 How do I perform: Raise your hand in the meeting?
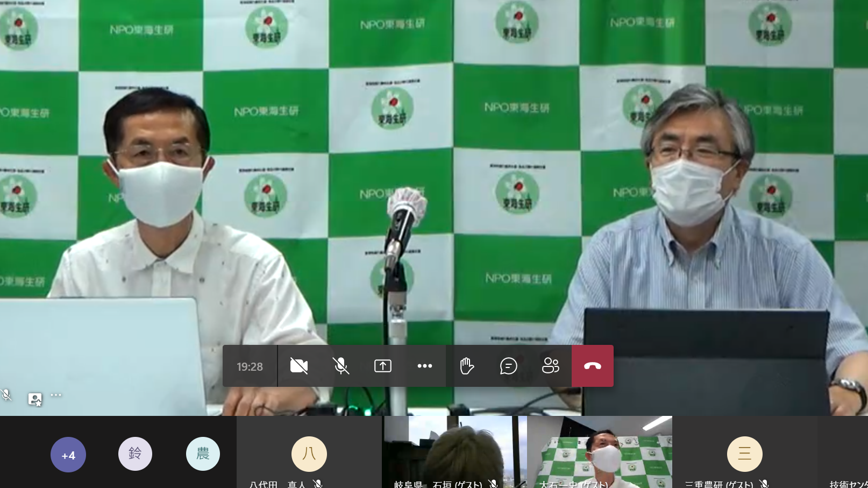(467, 366)
